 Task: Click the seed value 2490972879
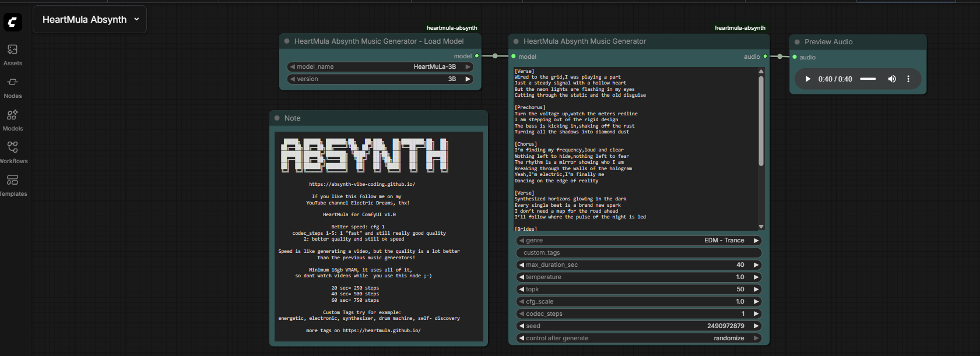point(726,326)
